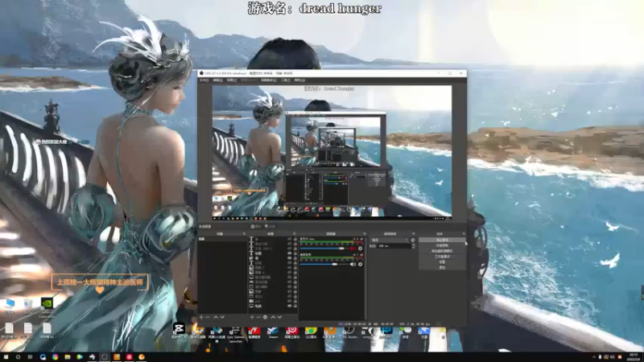Remove the source with the Sources minus icon
The image size is (644, 362).
tap(258, 317)
